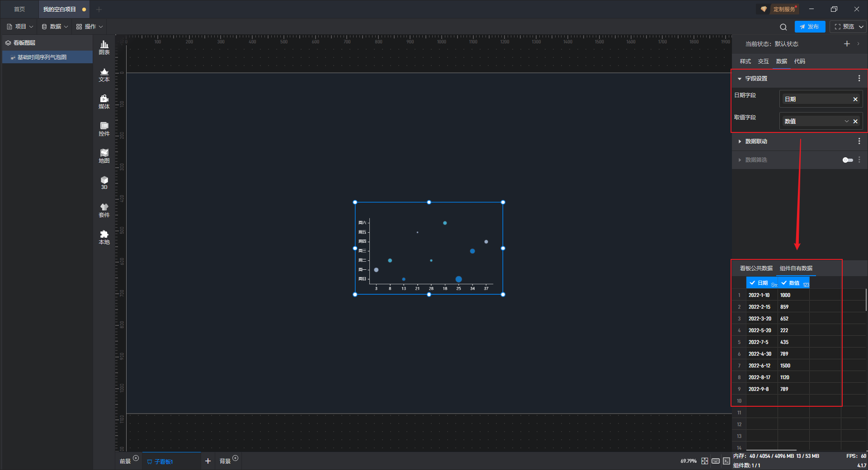Click the 日期字段 input box
The height and width of the screenshot is (470, 868).
click(x=821, y=99)
